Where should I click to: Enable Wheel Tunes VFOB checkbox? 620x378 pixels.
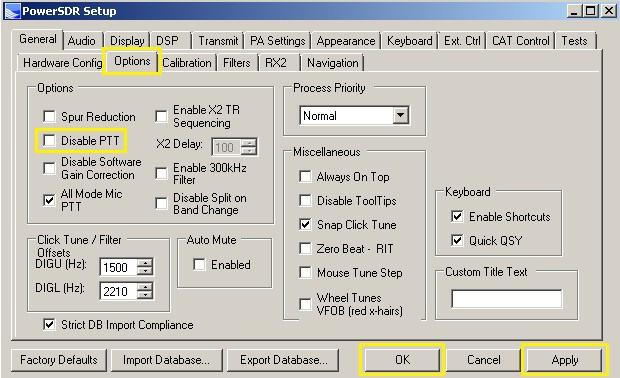(x=305, y=304)
